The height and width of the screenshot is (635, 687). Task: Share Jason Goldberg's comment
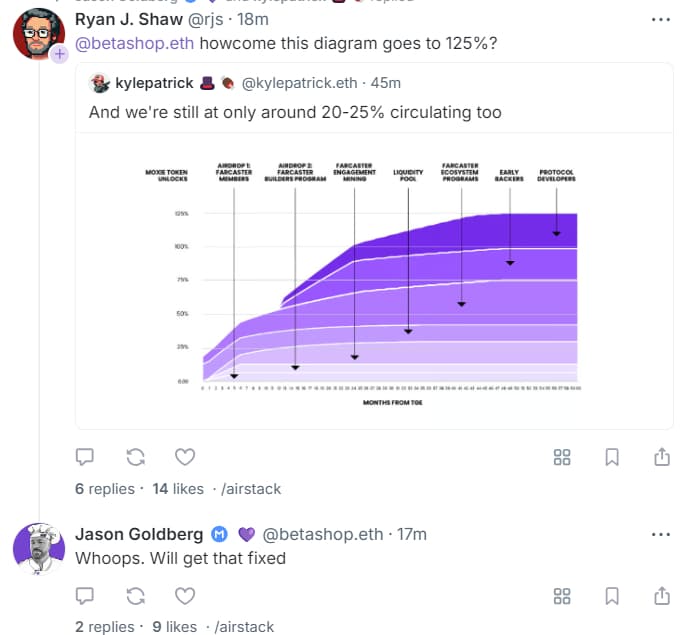click(x=661, y=596)
